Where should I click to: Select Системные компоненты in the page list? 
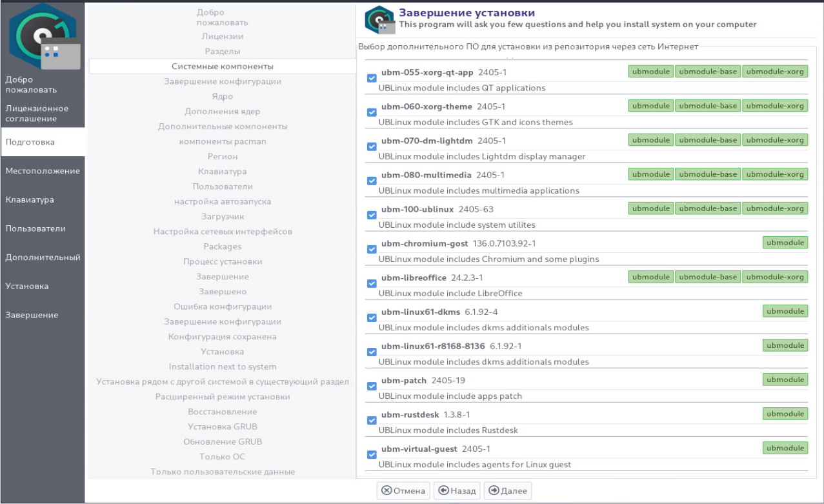click(222, 66)
